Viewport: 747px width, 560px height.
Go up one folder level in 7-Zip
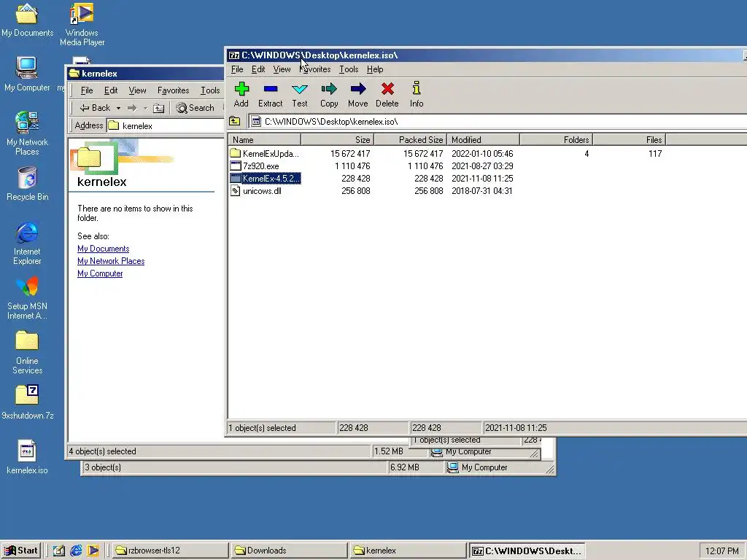click(234, 122)
